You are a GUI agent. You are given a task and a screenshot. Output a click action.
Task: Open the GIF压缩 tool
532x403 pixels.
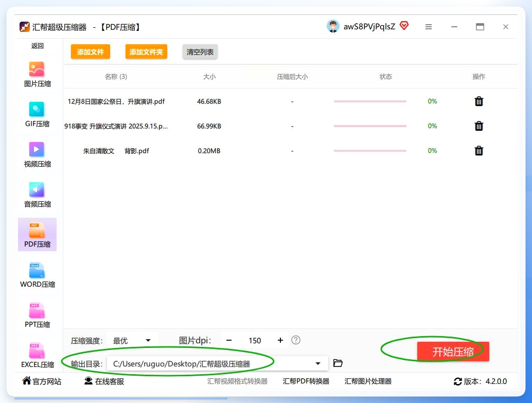point(37,114)
